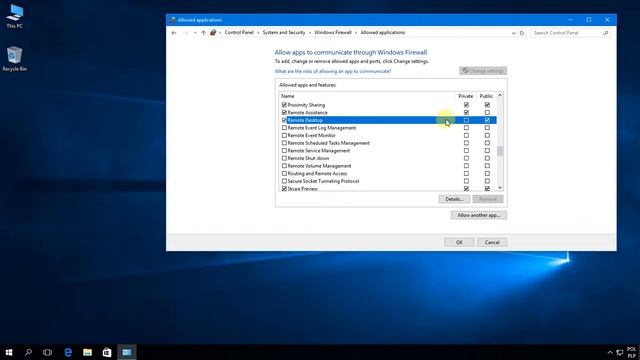Uncheck Proximity Sharing name checkbox

point(284,105)
